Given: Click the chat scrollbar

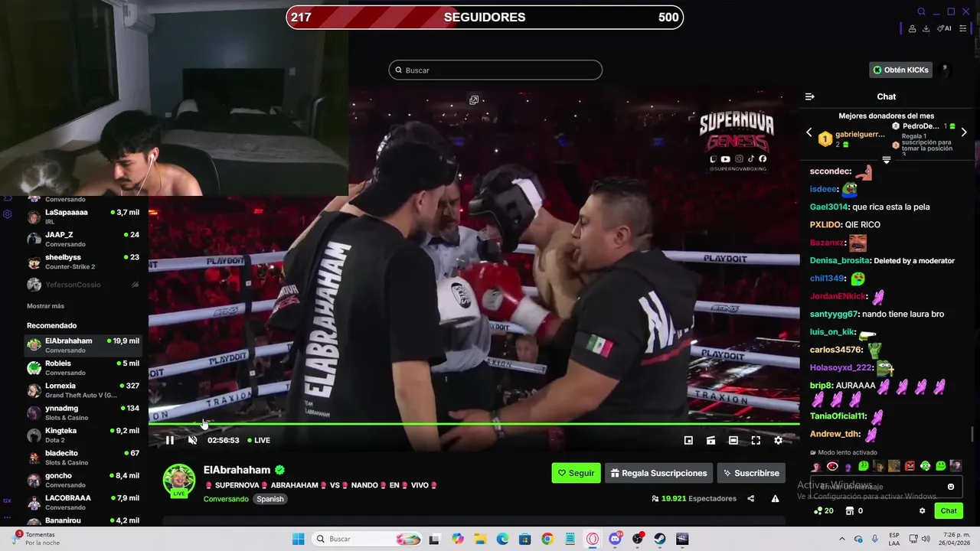Looking at the screenshot, I should pyautogui.click(x=973, y=434).
